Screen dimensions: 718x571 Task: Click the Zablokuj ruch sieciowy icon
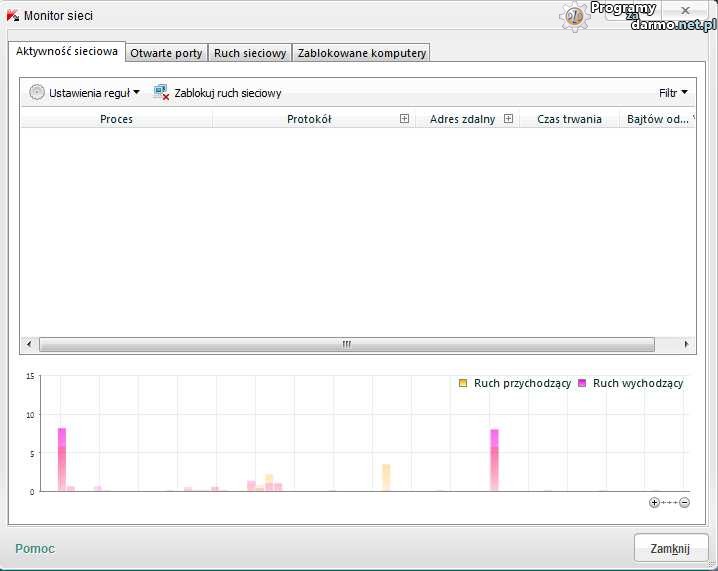click(161, 92)
